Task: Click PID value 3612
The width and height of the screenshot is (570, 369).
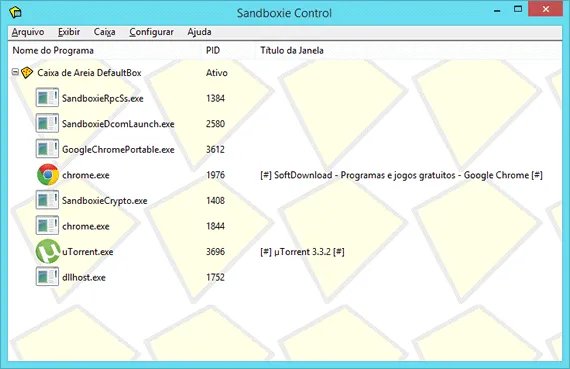Action: click(x=215, y=149)
